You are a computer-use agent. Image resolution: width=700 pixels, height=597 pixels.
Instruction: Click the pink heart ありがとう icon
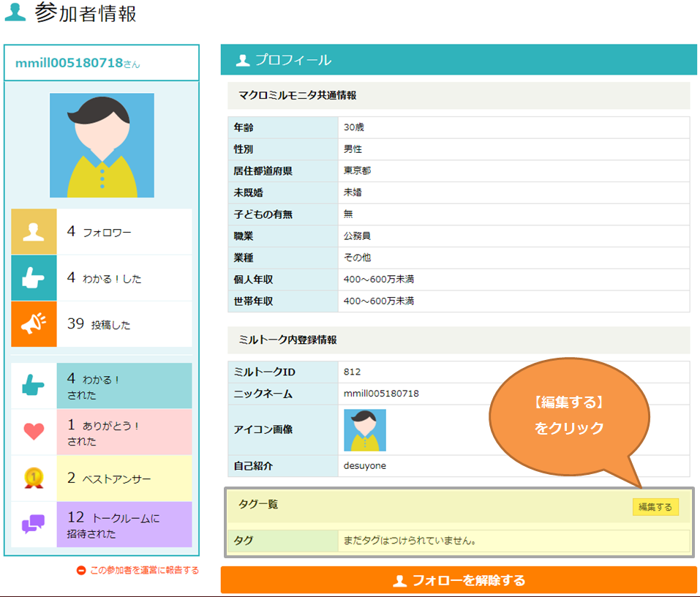click(x=34, y=432)
